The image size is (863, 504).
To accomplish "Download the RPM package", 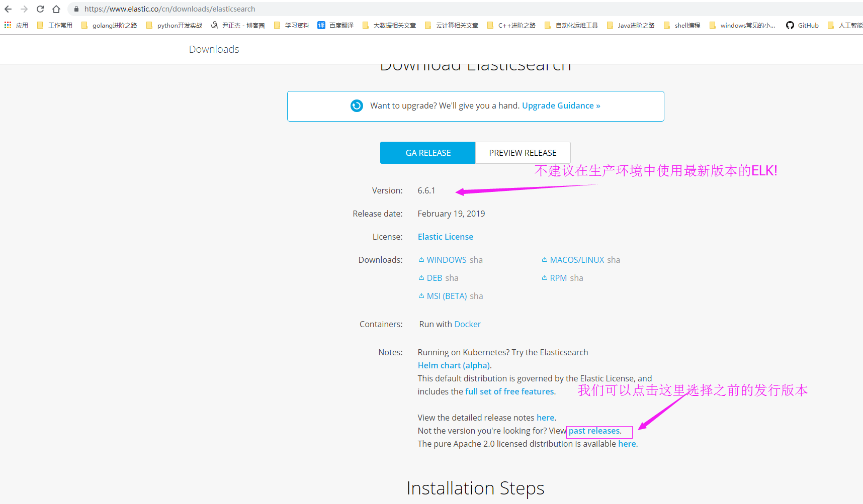I will click(x=558, y=278).
